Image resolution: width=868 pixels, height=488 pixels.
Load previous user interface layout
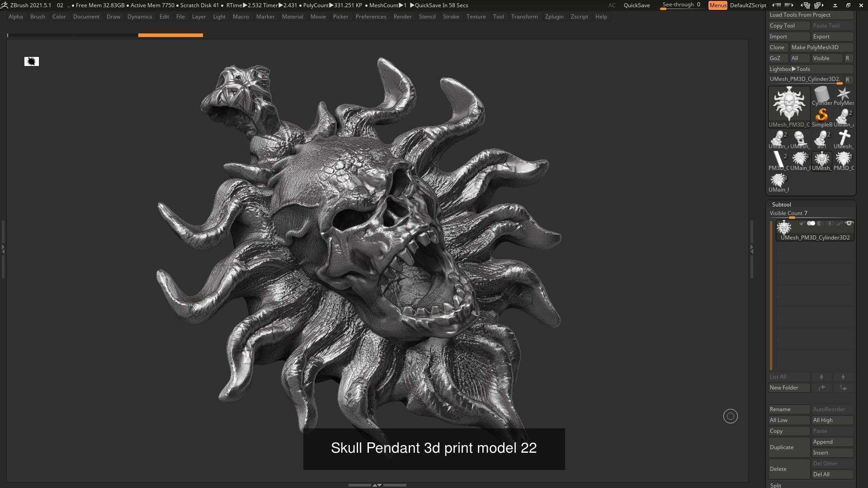(805, 5)
